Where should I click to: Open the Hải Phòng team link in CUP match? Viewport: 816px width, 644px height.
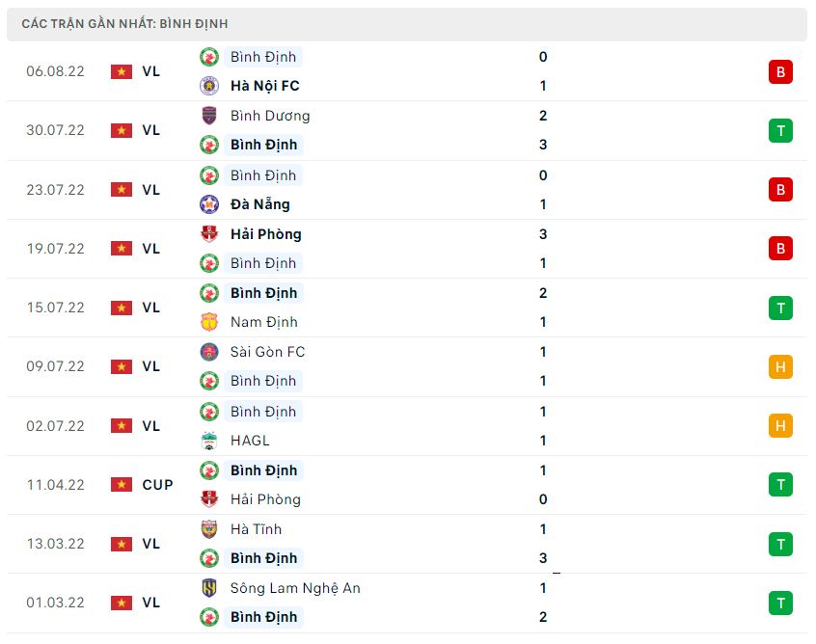(265, 499)
